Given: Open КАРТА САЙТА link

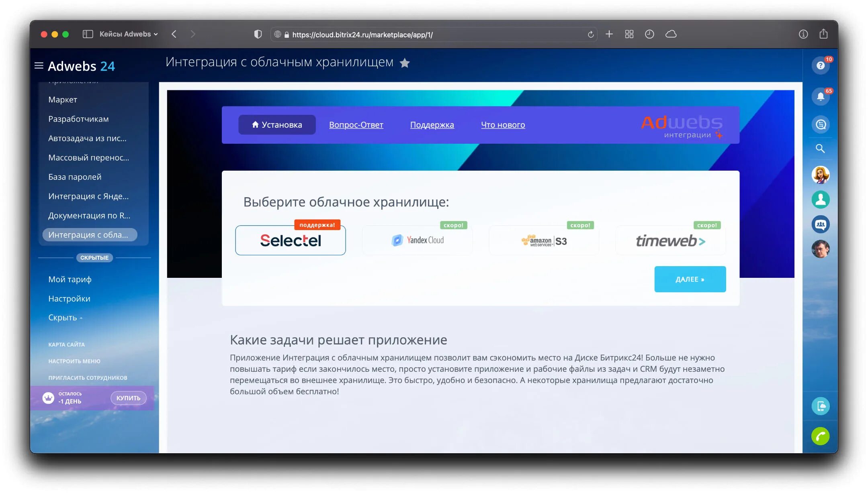Looking at the screenshot, I should [x=66, y=344].
